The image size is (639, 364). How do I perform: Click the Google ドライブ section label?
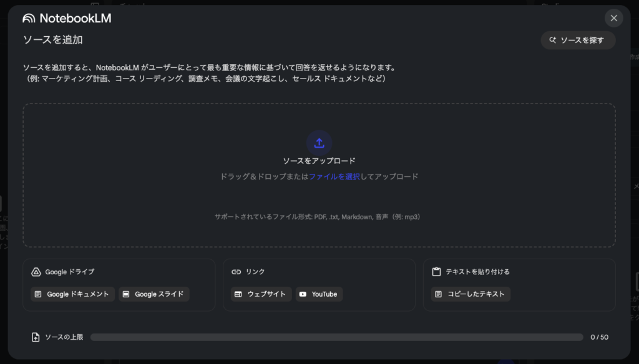point(69,272)
